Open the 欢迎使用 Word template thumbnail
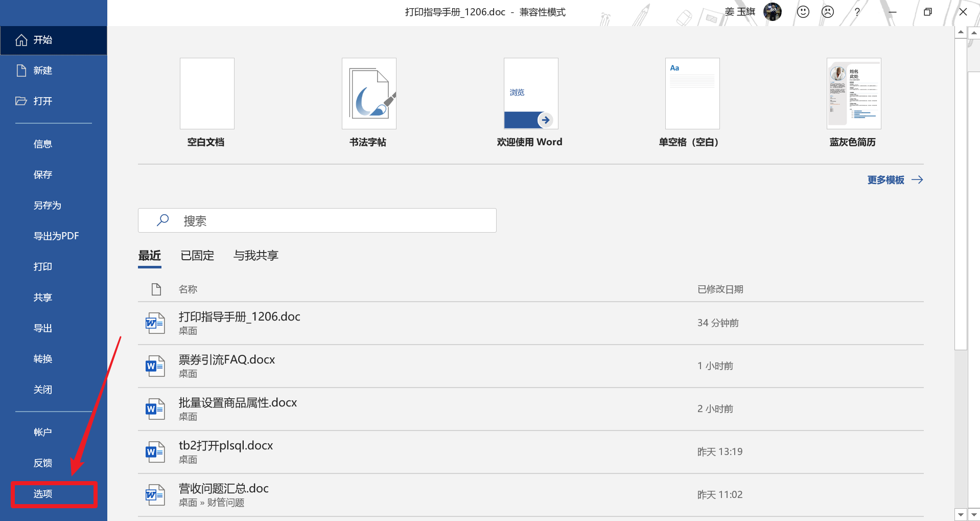This screenshot has width=980, height=521. [x=531, y=94]
